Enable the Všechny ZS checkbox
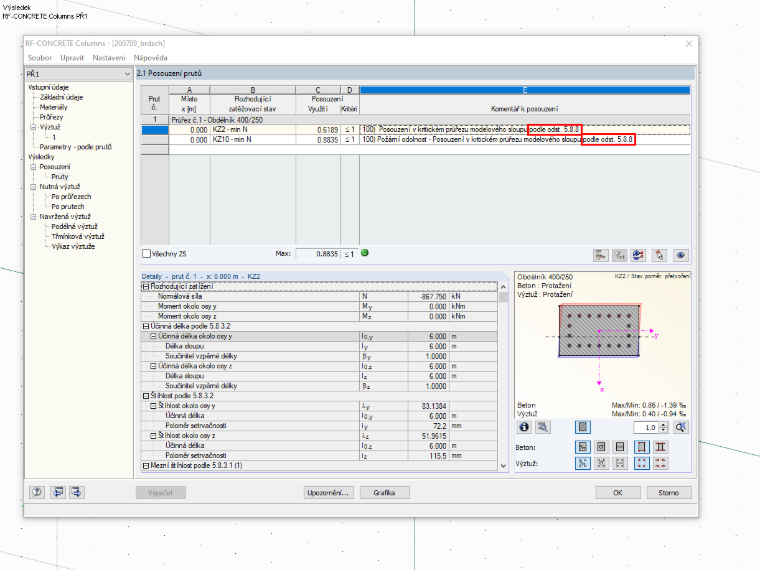The width and height of the screenshot is (760, 570). click(x=146, y=253)
